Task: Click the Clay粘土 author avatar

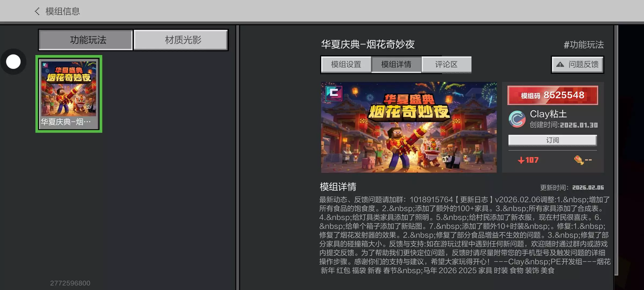Action: tap(517, 119)
